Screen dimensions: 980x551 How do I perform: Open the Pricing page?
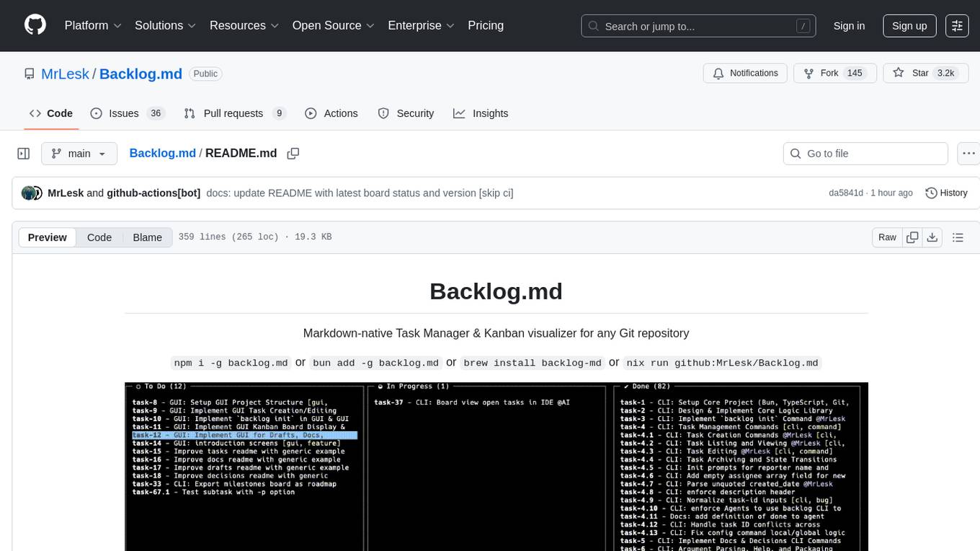486,25
